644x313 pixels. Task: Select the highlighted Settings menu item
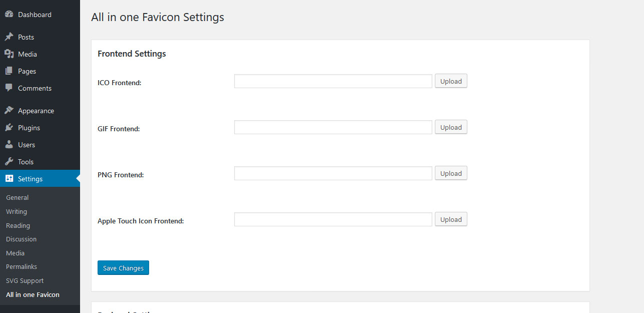click(x=40, y=179)
